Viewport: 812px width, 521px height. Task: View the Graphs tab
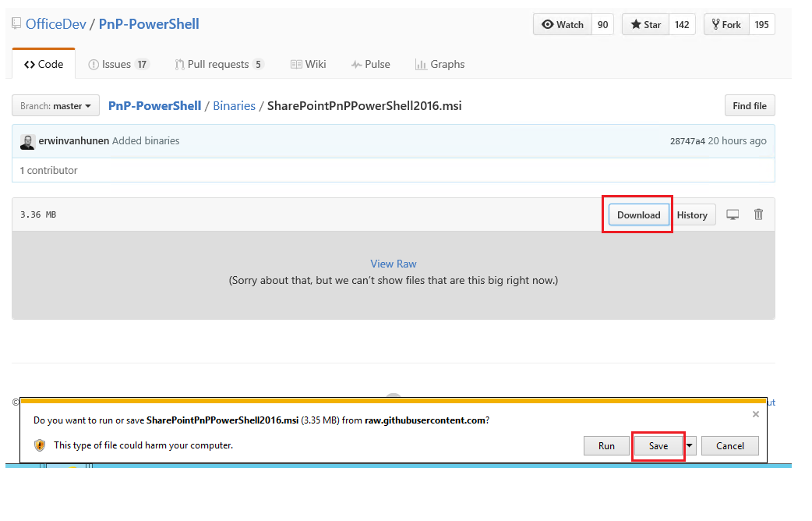440,64
